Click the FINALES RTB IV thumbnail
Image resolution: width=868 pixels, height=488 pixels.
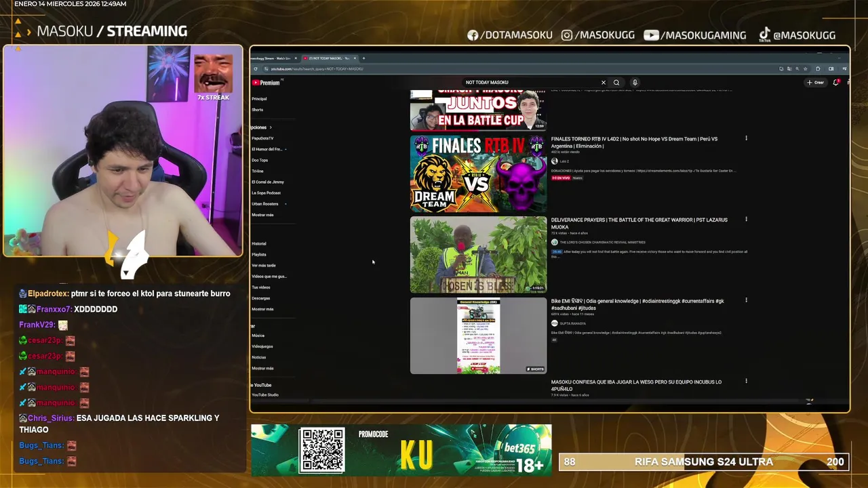[478, 174]
